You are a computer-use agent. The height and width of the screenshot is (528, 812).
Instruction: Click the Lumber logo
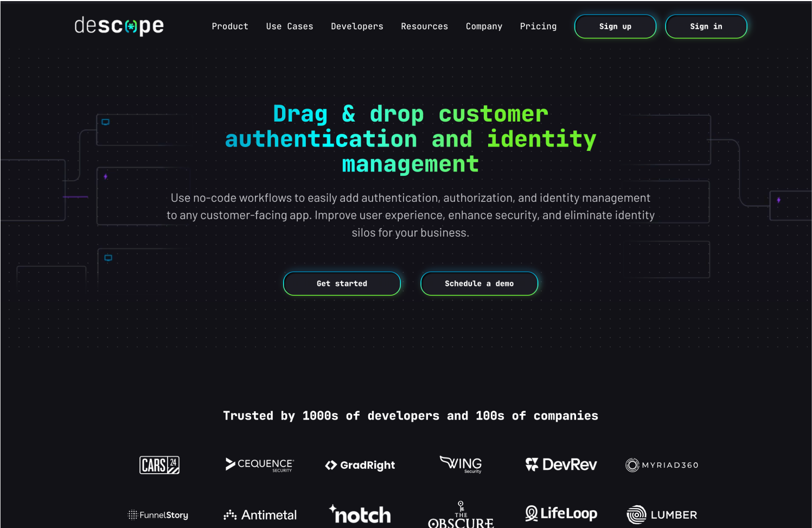pos(662,514)
